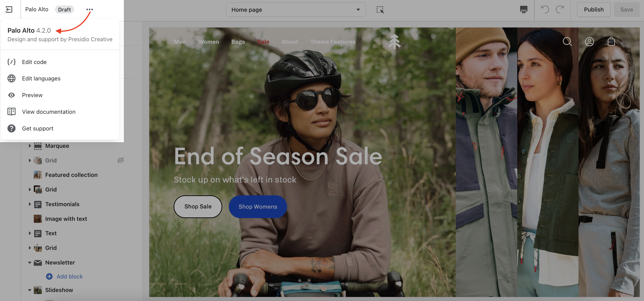Select Edit code from the menu
Image resolution: width=644 pixels, height=301 pixels.
[x=34, y=62]
